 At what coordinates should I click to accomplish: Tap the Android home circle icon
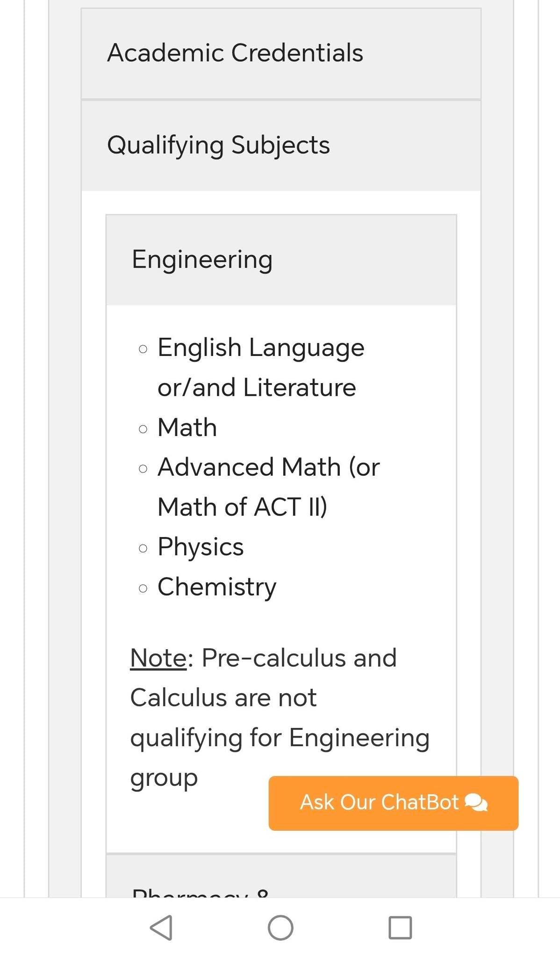280,928
